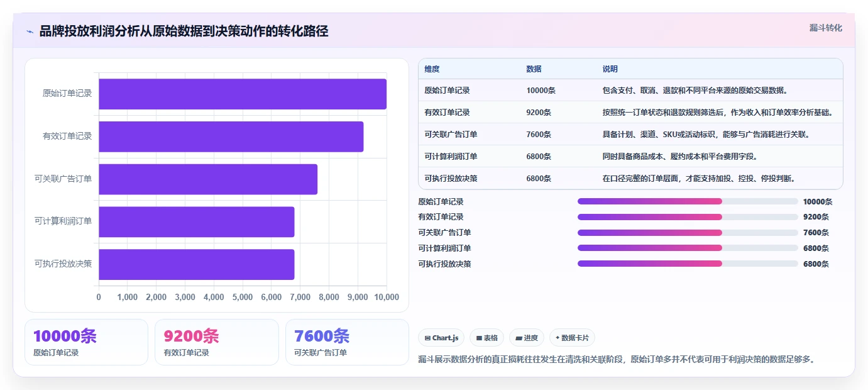Click the 有效订单记录 progress bar

tap(688, 216)
